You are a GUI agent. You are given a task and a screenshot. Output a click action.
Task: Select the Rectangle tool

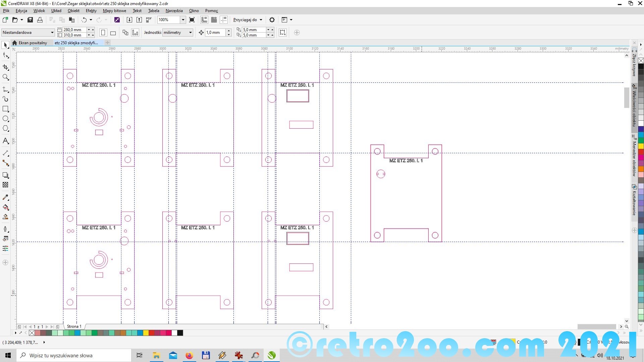[x=5, y=109]
